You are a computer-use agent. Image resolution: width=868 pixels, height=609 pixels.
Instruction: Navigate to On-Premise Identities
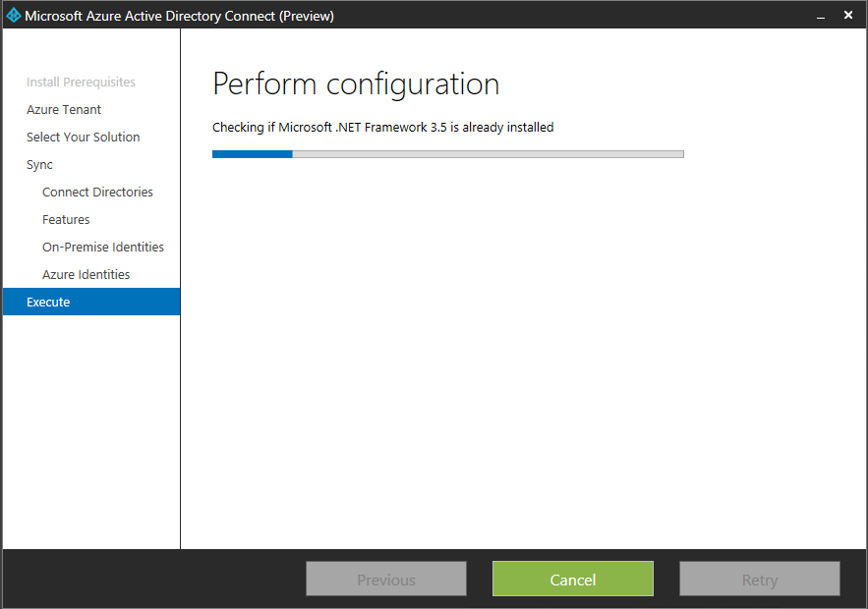tap(103, 248)
